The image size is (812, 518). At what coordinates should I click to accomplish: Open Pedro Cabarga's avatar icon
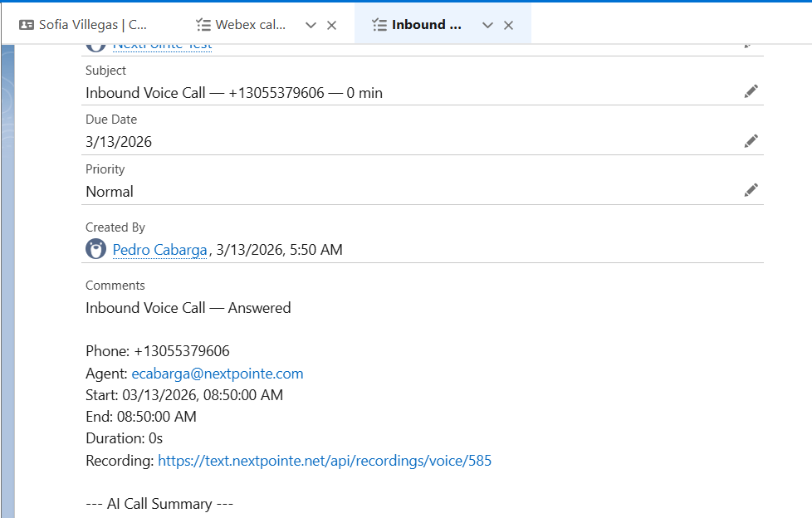pos(95,248)
